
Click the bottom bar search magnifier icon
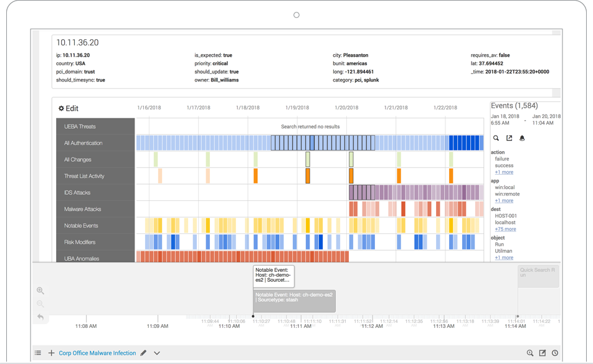point(530,353)
